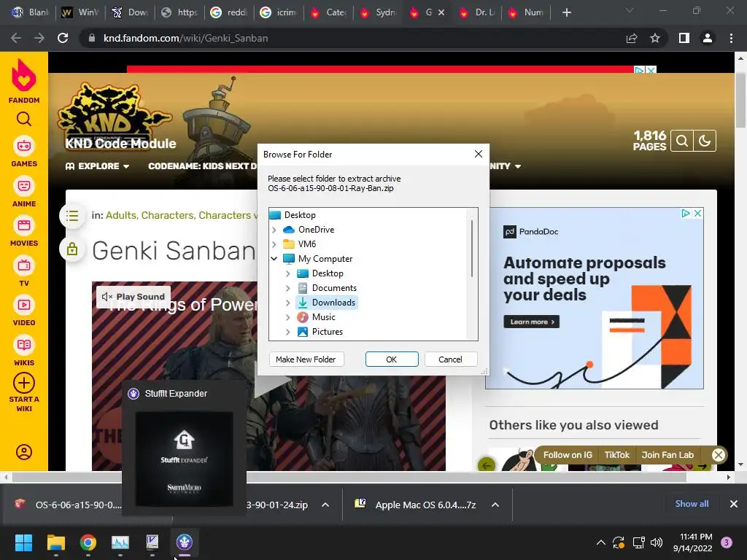Click the Chrome icon in the taskbar
The height and width of the screenshot is (560, 747).
(x=88, y=542)
